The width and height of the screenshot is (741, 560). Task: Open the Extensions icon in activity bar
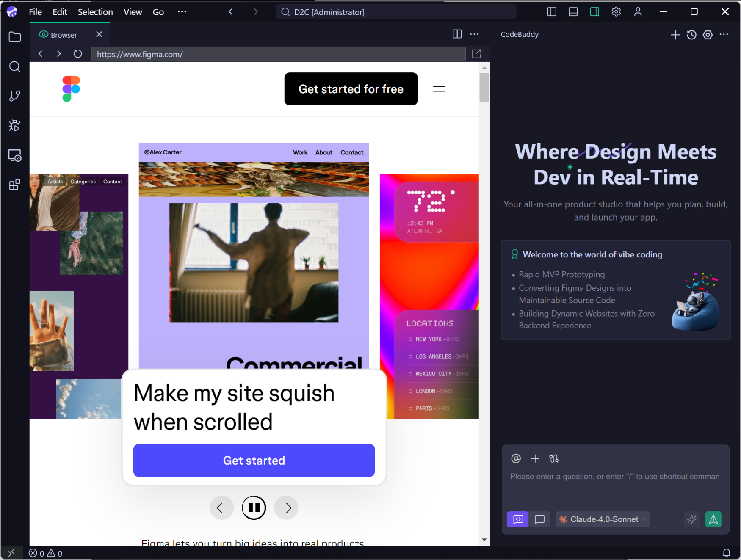click(x=15, y=185)
